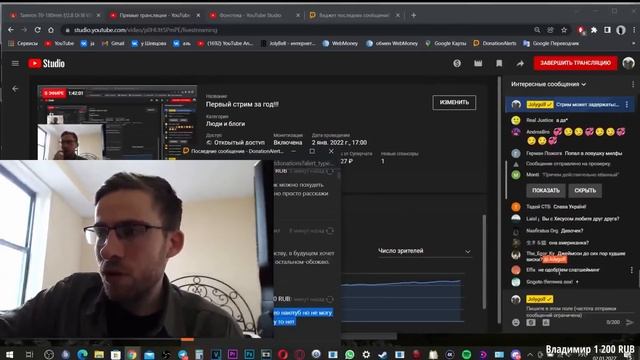Click the Открытый доступ visibility value
Viewport: 640px width, 360px height.
point(239,142)
